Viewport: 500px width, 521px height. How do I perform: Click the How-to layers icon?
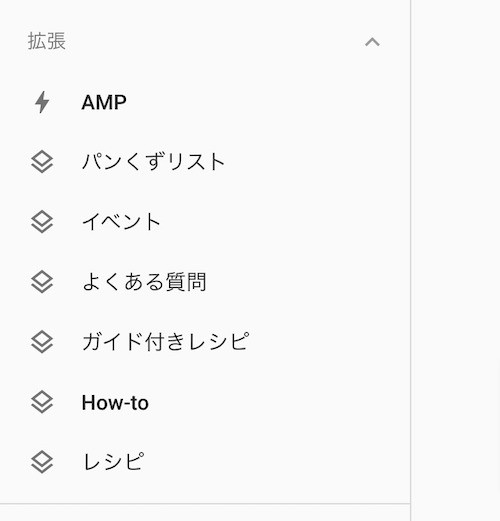42,402
